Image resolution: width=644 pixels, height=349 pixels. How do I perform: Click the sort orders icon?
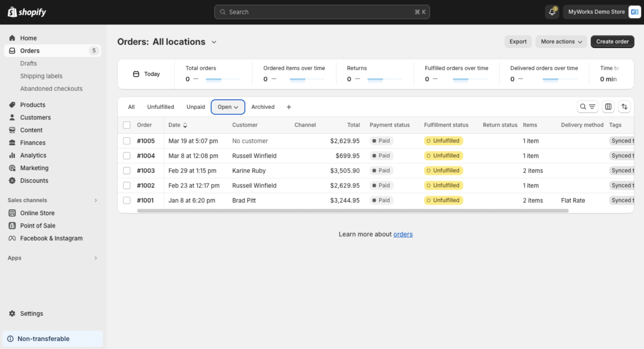tap(625, 107)
